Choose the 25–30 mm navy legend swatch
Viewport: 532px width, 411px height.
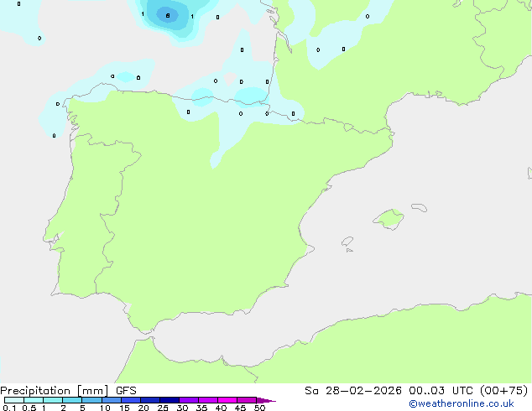pos(169,400)
